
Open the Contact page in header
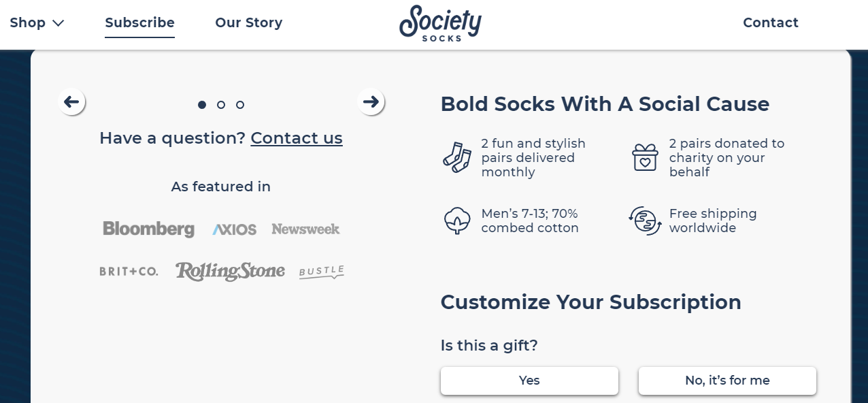(x=770, y=22)
